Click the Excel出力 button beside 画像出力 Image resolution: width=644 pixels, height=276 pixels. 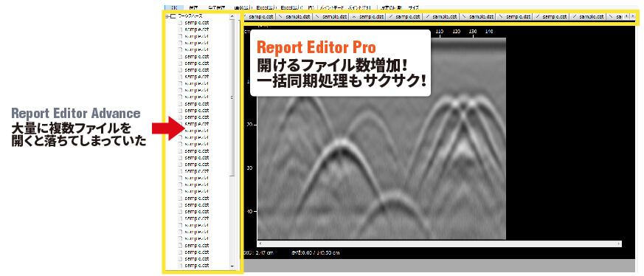click(266, 7)
